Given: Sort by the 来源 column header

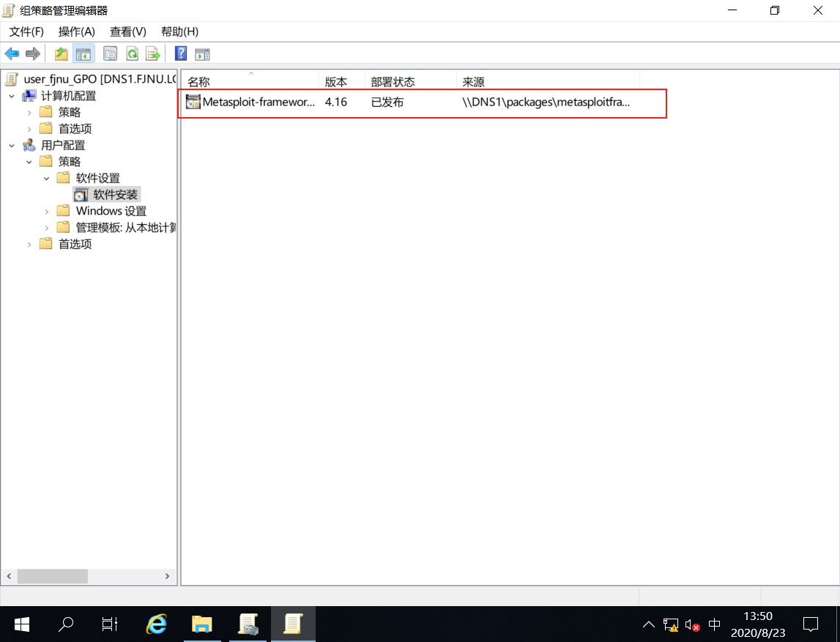Looking at the screenshot, I should point(548,81).
